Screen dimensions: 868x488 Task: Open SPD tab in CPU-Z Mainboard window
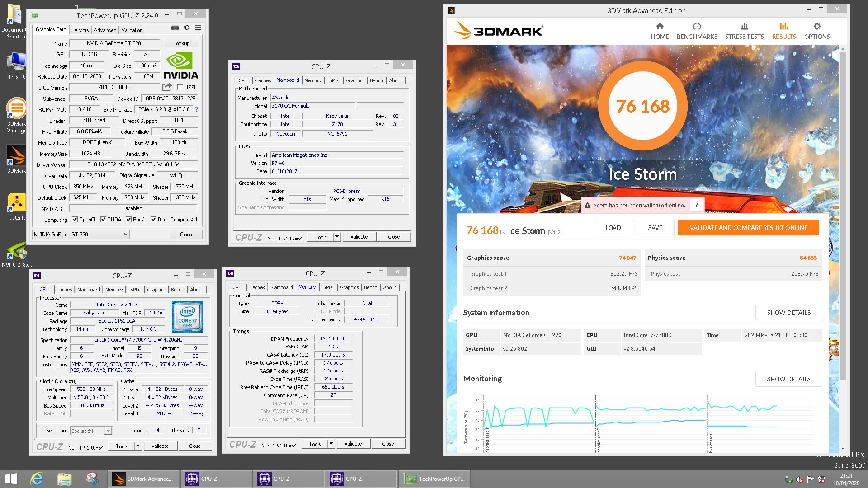coord(334,80)
